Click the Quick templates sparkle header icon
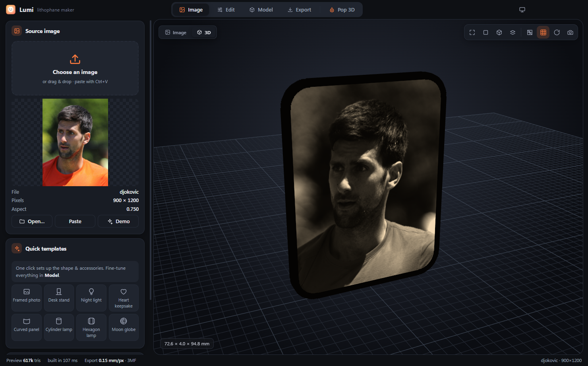Screen dimensions: 588x366 17,249
